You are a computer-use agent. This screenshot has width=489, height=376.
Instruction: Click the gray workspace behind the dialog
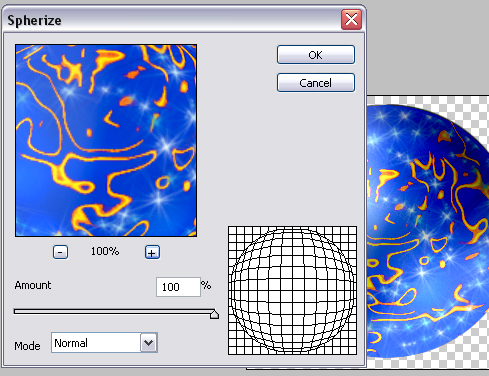pos(427,47)
